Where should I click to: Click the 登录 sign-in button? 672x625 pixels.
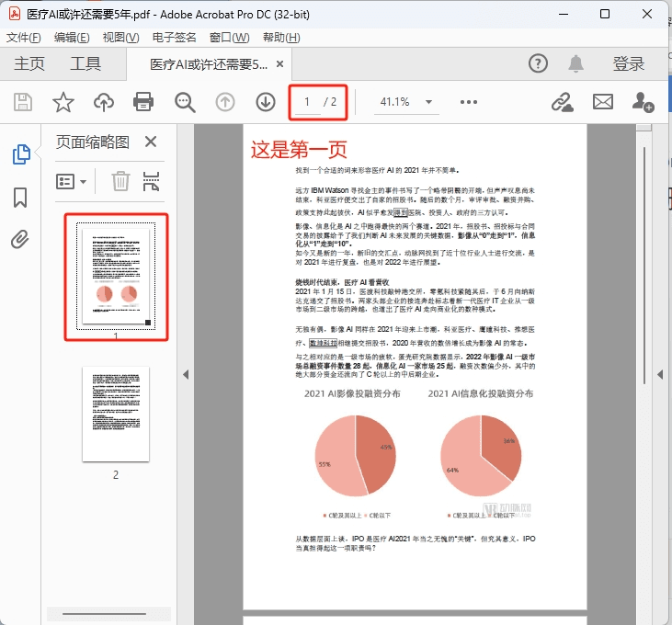click(628, 63)
